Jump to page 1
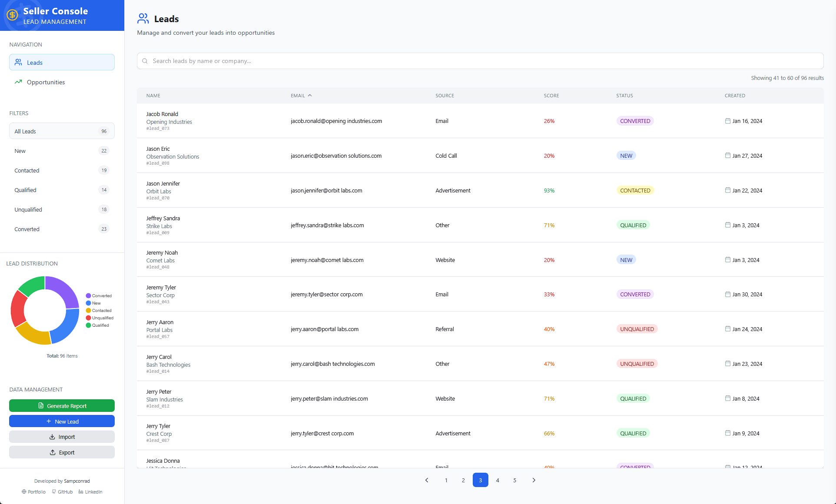The height and width of the screenshot is (504, 836). pyautogui.click(x=446, y=480)
